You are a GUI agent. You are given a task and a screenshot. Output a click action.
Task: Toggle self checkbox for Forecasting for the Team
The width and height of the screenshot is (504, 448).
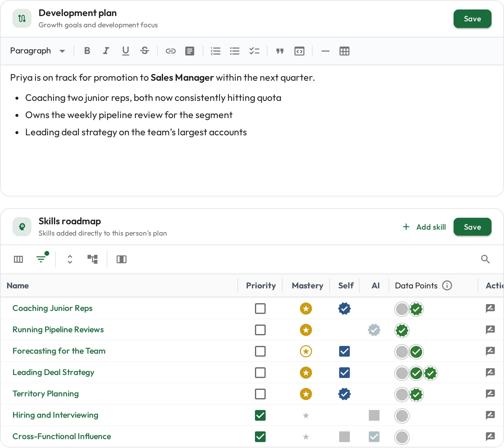pos(344,351)
